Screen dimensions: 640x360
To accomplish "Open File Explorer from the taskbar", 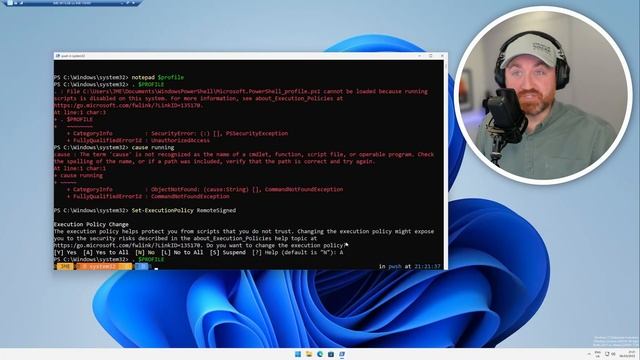I will [309, 354].
